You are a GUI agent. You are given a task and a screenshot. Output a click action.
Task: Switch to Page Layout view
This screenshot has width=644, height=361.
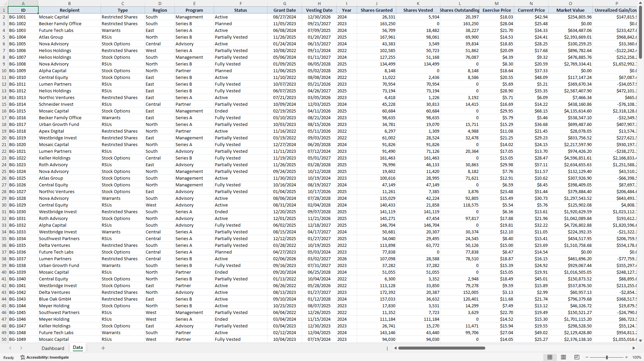coord(563,357)
